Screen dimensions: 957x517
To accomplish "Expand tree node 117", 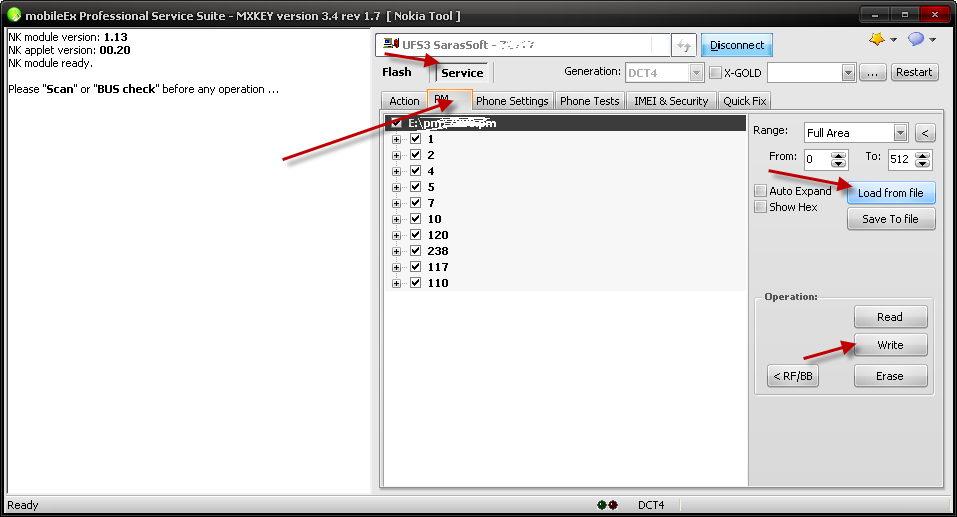I will click(x=397, y=267).
